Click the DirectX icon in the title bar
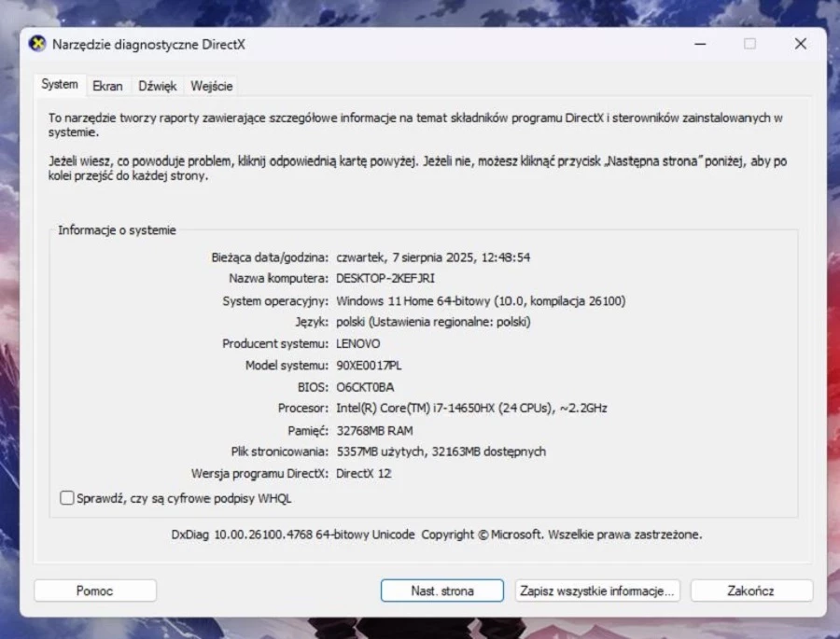The height and width of the screenshot is (639, 840). click(37, 44)
